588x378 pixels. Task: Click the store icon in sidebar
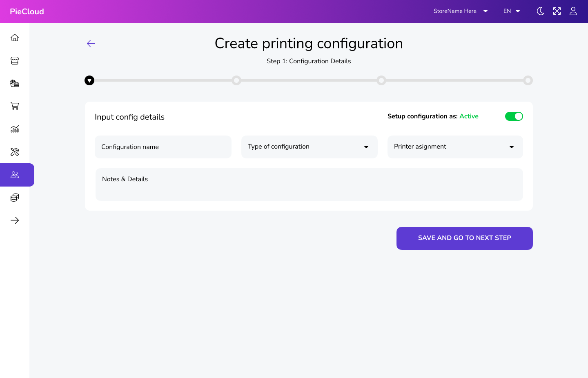[x=15, y=61]
